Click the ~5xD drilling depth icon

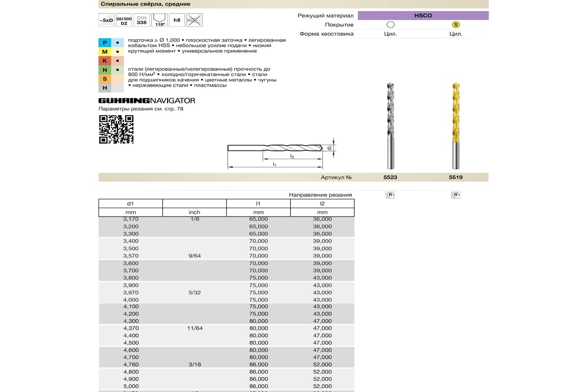tap(106, 20)
